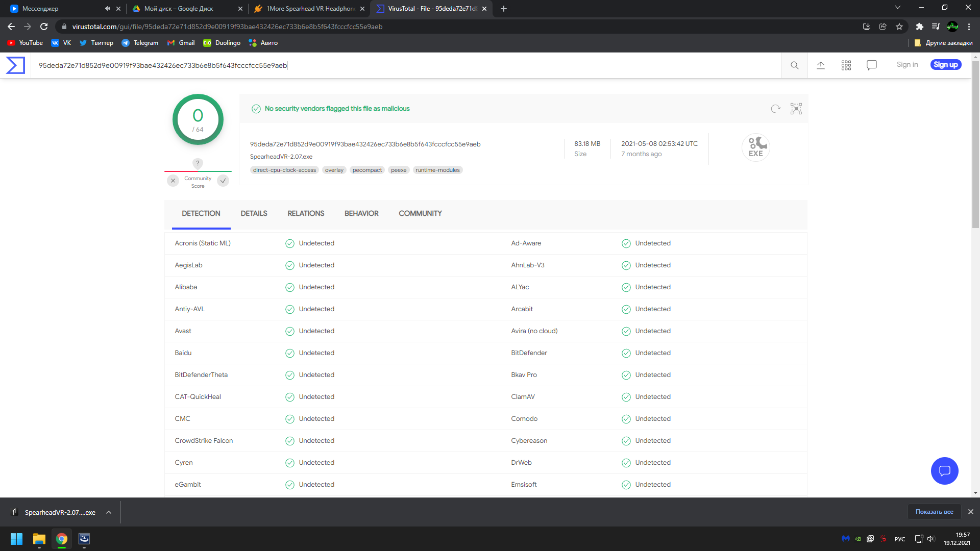The width and height of the screenshot is (980, 551).
Task: Open the Авито bookmark
Action: coord(263,43)
